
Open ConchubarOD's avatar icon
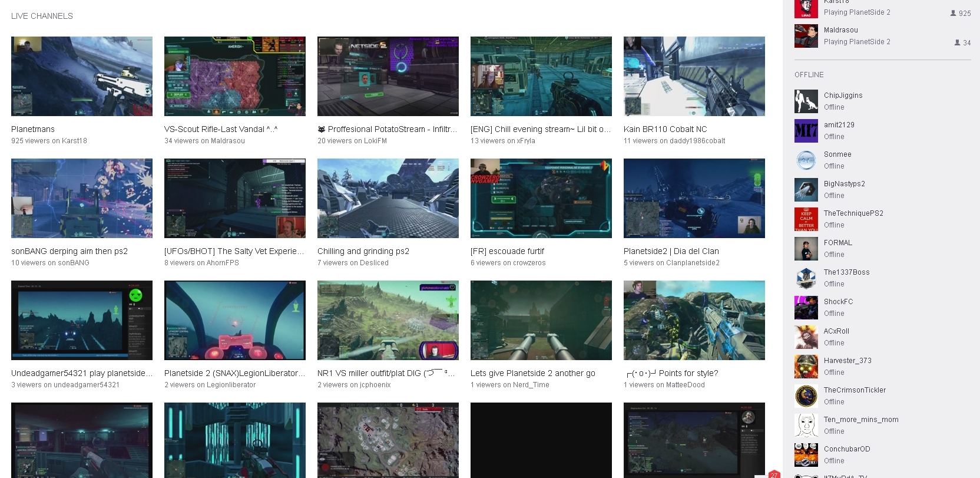pyautogui.click(x=806, y=455)
